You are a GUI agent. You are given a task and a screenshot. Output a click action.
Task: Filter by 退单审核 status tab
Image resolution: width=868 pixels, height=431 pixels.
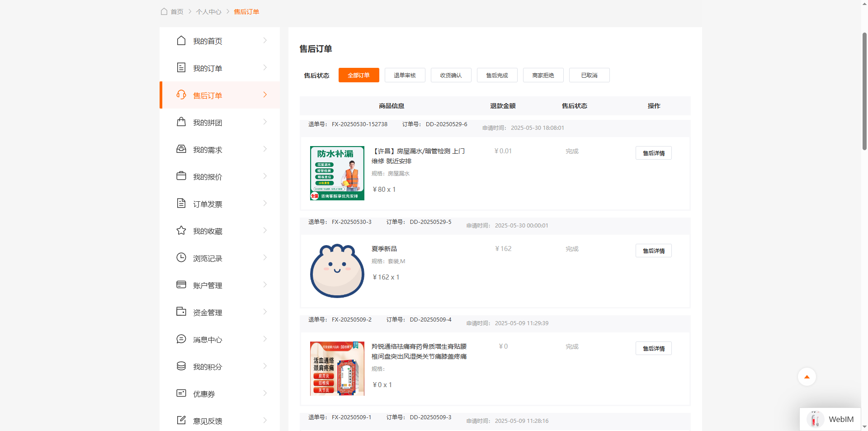[405, 75]
